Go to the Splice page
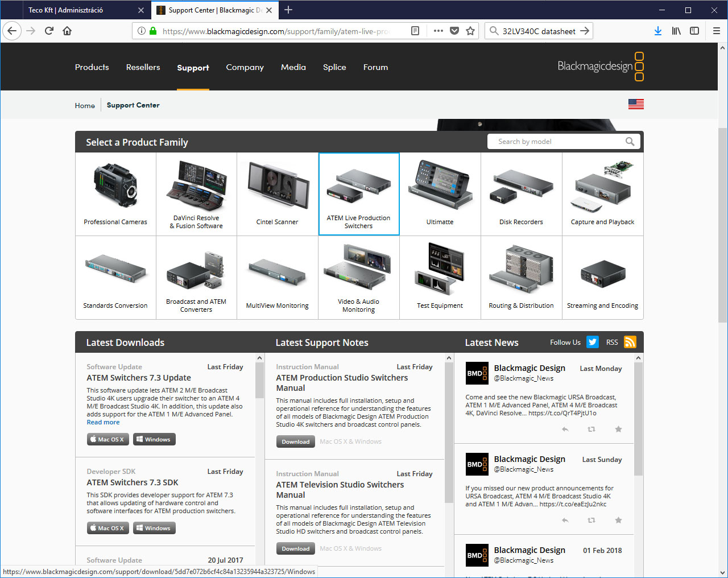This screenshot has width=728, height=578. [x=334, y=67]
